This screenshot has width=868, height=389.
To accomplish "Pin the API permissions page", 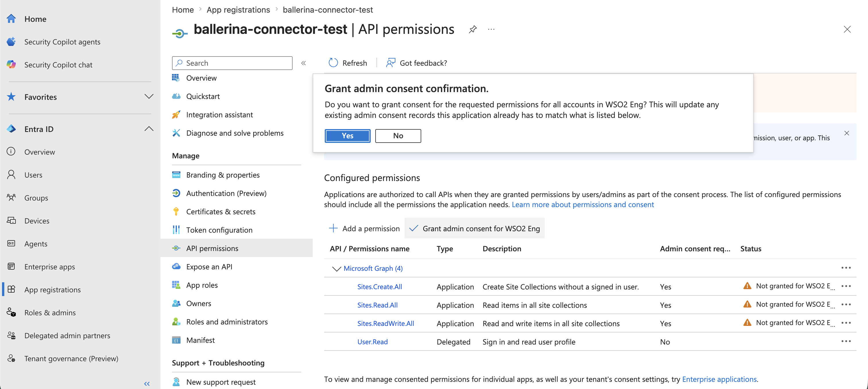I will coord(473,29).
